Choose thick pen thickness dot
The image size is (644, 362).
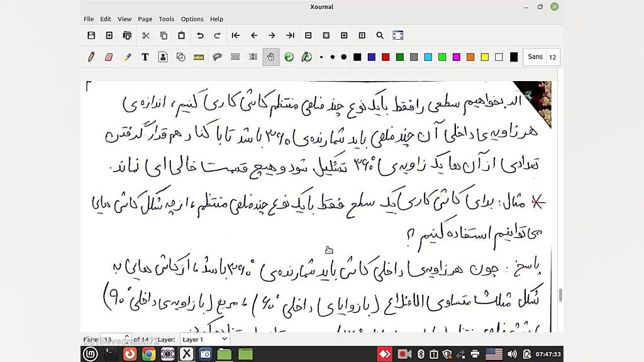pos(344,57)
